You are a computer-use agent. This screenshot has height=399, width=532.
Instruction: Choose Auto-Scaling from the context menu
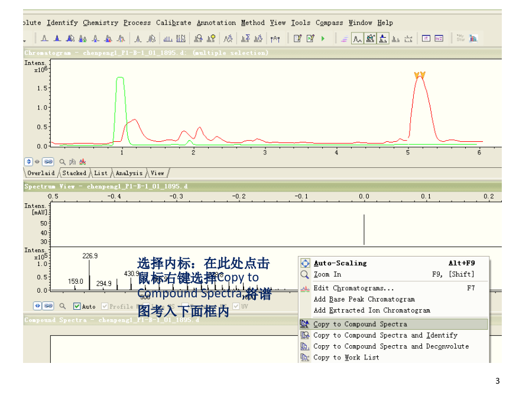394,263
